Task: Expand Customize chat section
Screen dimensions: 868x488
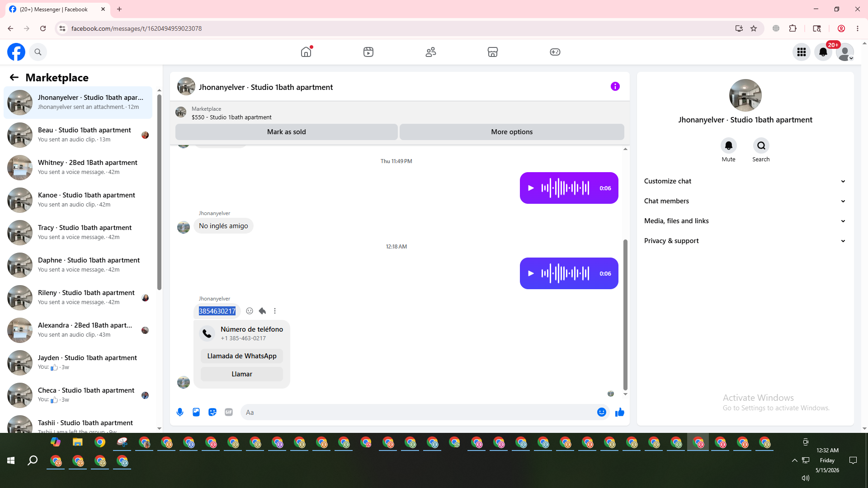Action: click(x=745, y=181)
